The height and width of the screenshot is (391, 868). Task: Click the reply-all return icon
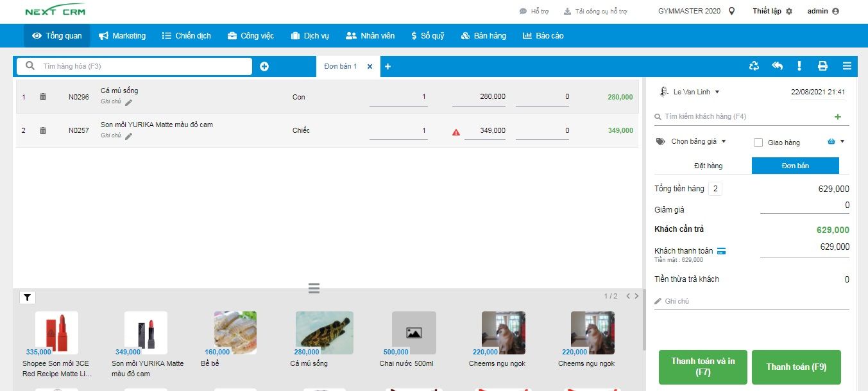pyautogui.click(x=777, y=66)
